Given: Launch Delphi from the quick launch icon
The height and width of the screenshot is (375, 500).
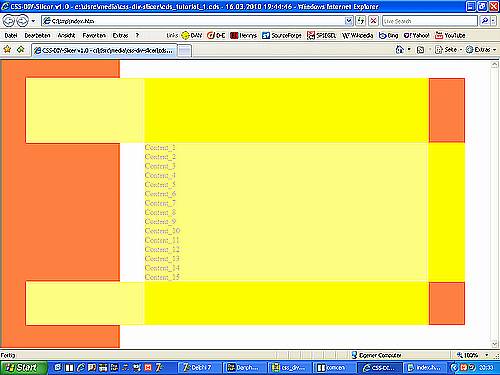Looking at the screenshot, I should tap(159, 367).
